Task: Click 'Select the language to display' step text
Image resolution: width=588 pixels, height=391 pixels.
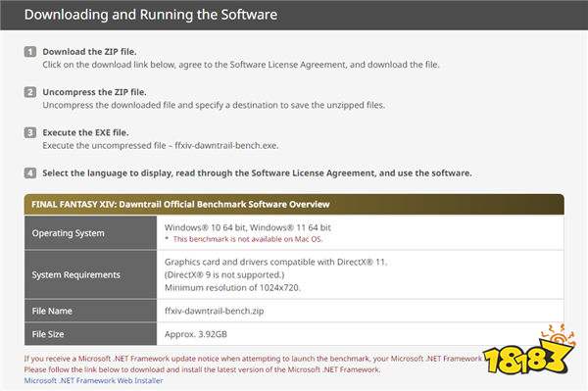Action: [257, 172]
